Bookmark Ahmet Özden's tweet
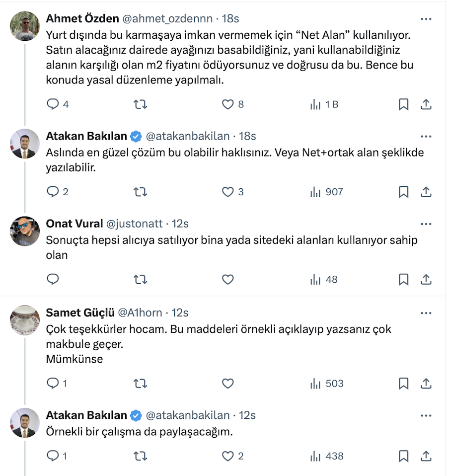Viewport: 450px width, 476px height. pyautogui.click(x=404, y=104)
